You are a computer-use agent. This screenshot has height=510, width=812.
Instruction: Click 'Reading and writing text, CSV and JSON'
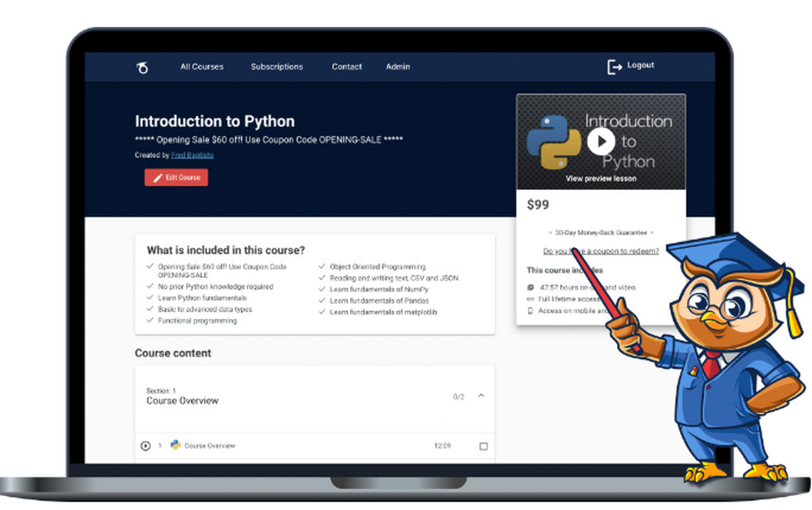(394, 279)
